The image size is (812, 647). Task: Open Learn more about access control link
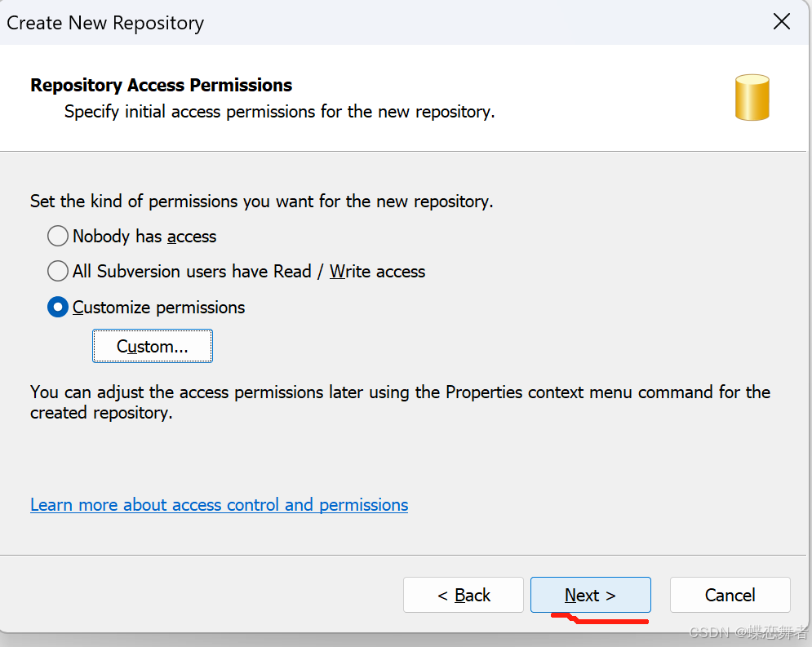[219, 505]
